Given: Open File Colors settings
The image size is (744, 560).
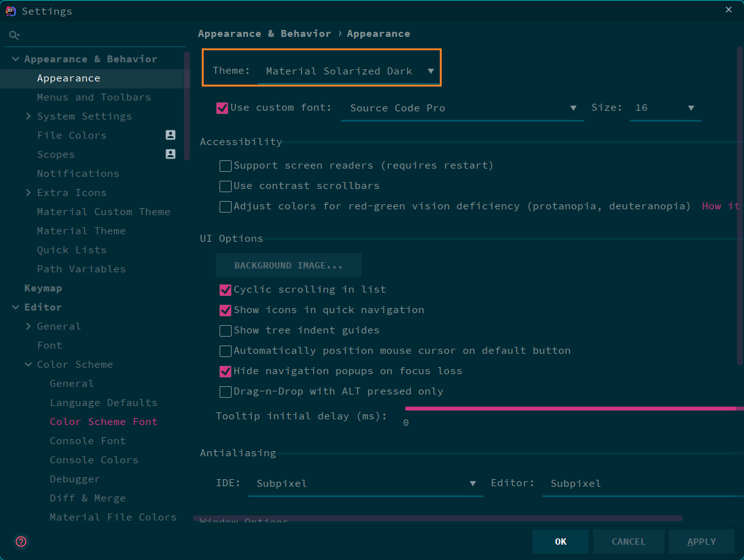Looking at the screenshot, I should pos(72,136).
